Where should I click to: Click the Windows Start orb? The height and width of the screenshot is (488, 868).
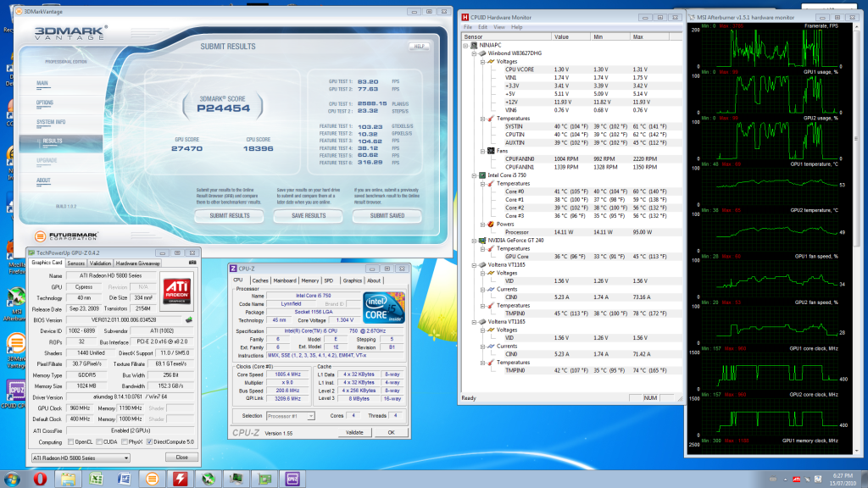click(12, 479)
